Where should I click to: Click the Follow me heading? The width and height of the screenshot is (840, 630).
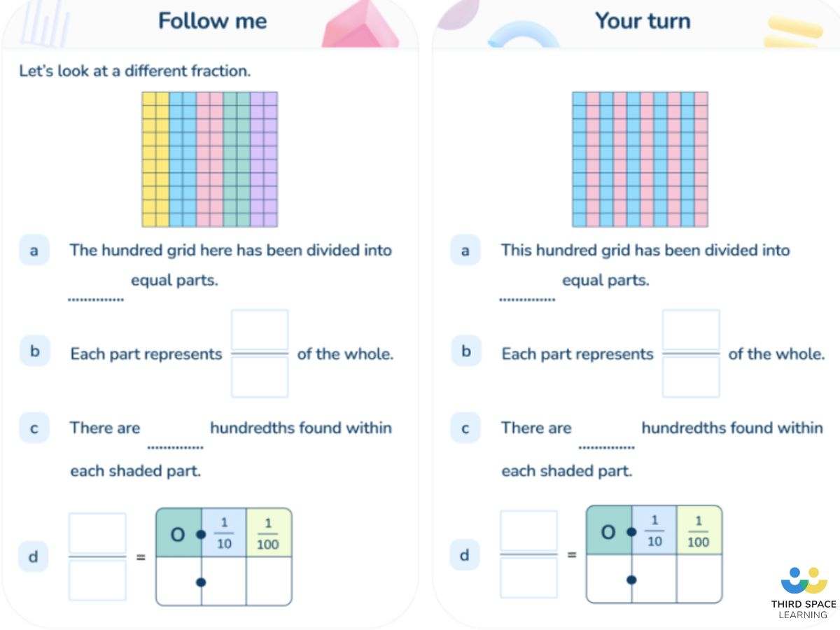[x=212, y=21]
